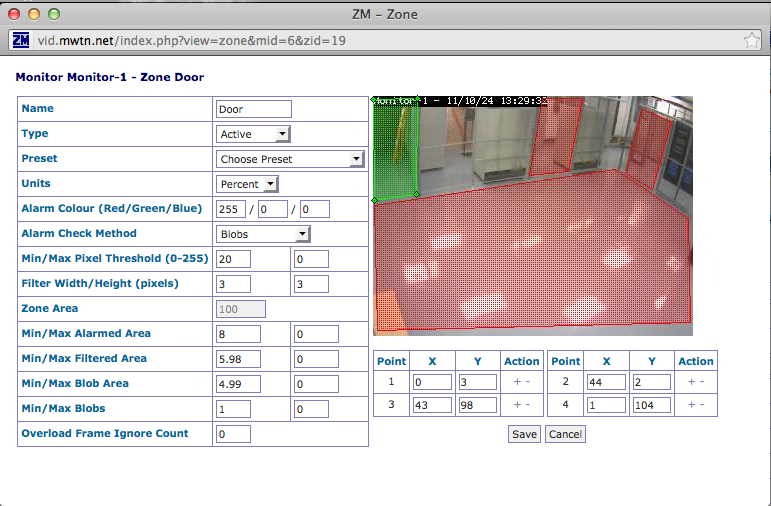Remove Point 4 with its minus
Image resolution: width=771 pixels, height=506 pixels.
coord(702,405)
